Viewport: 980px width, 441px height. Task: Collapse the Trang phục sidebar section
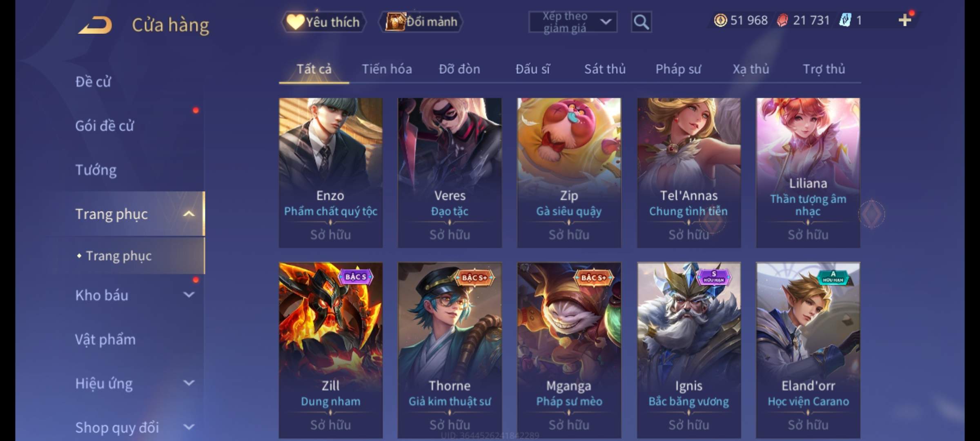(x=189, y=214)
